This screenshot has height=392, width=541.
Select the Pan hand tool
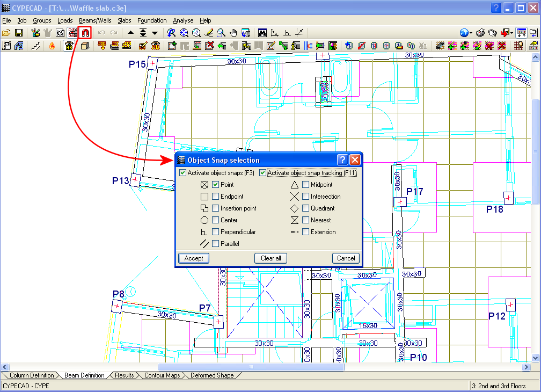point(233,33)
